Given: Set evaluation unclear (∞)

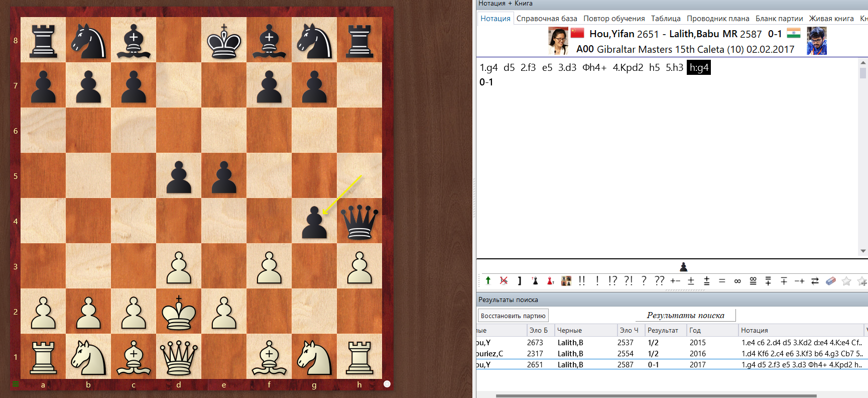Looking at the screenshot, I should pos(737,281).
